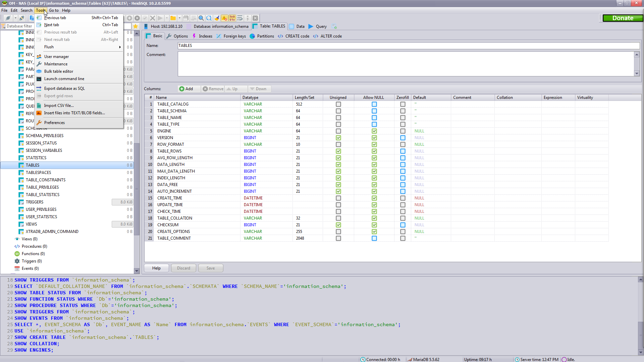
Task: Open the dropdown arrow next to folder icon
Action: click(x=179, y=18)
